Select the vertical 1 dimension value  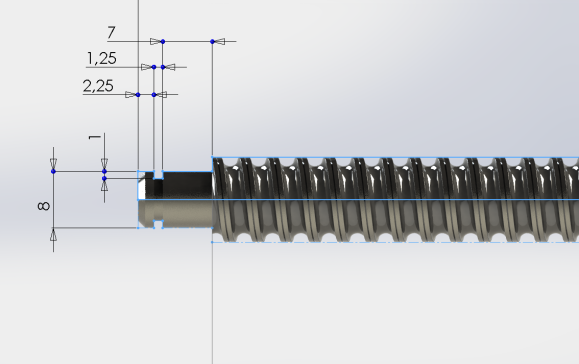tap(95, 137)
